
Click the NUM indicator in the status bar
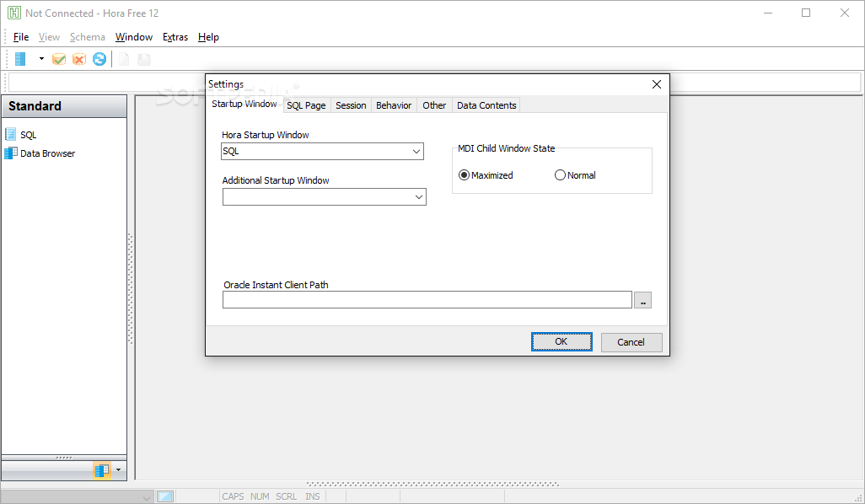[260, 496]
